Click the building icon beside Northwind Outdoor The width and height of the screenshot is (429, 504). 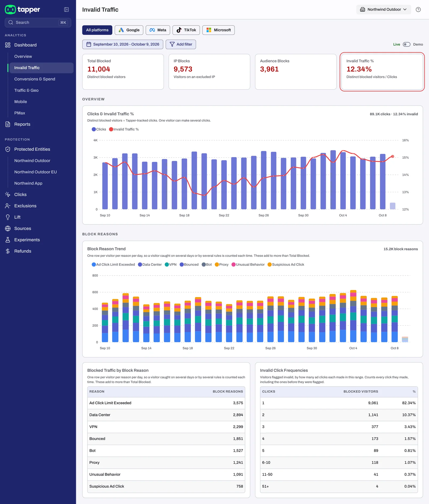pyautogui.click(x=363, y=10)
